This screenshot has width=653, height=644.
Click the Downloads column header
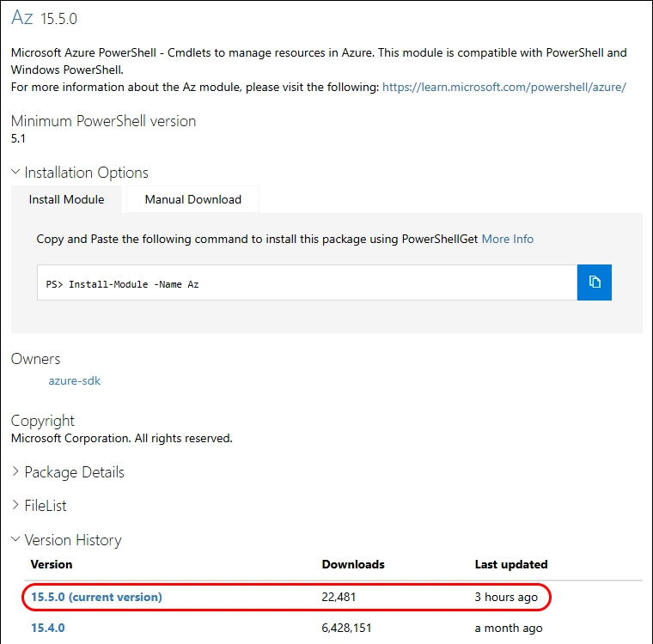point(353,564)
